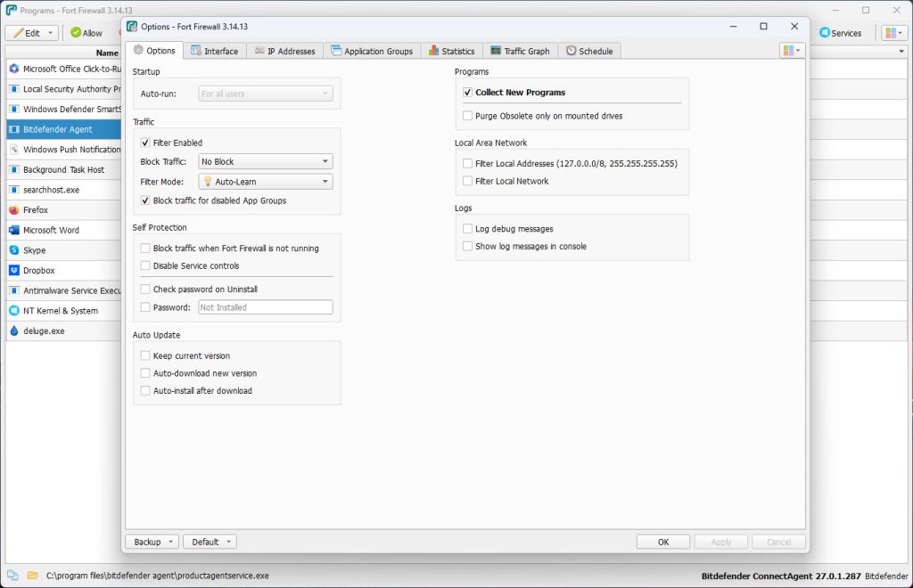
Task: Click the OK button
Action: click(663, 542)
